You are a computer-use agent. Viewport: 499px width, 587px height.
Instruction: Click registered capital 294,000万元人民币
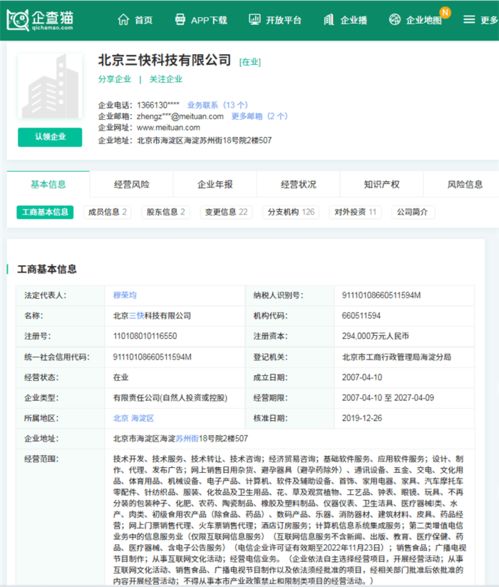(375, 336)
